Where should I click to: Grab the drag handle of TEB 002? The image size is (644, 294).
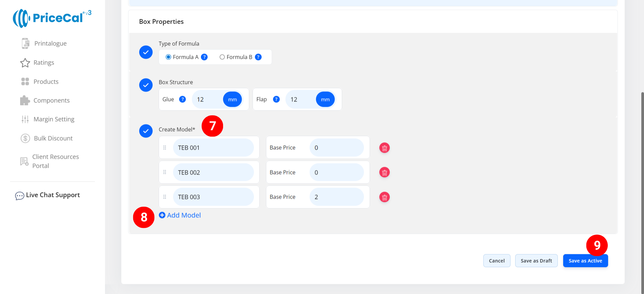click(x=165, y=173)
